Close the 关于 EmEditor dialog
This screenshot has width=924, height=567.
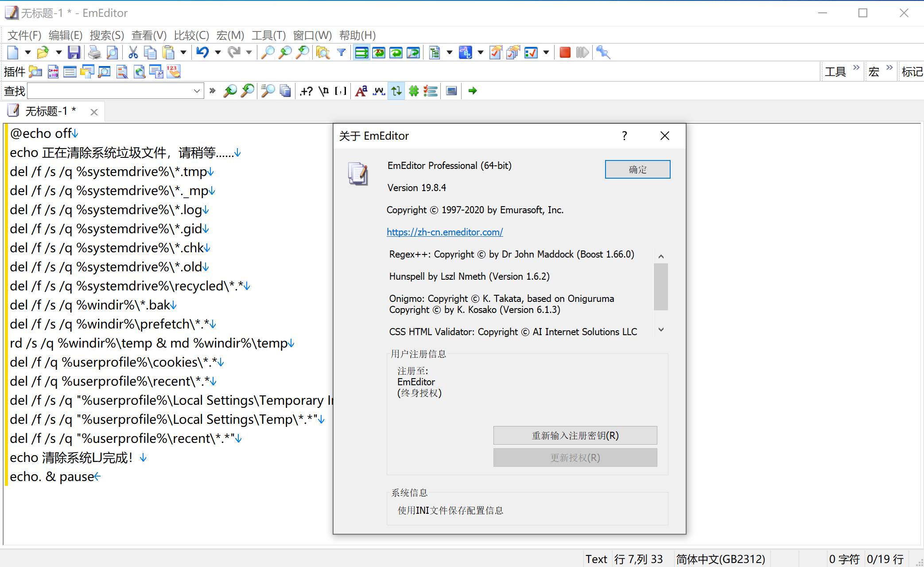(664, 136)
